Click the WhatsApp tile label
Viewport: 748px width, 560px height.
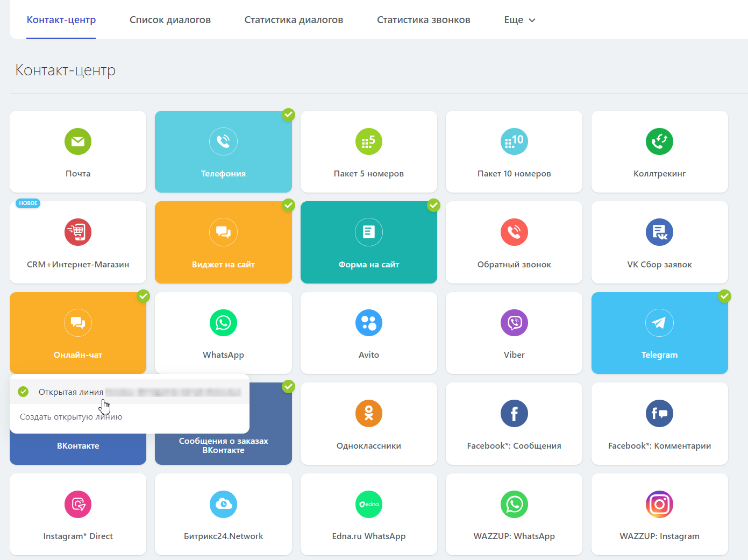[x=223, y=355]
